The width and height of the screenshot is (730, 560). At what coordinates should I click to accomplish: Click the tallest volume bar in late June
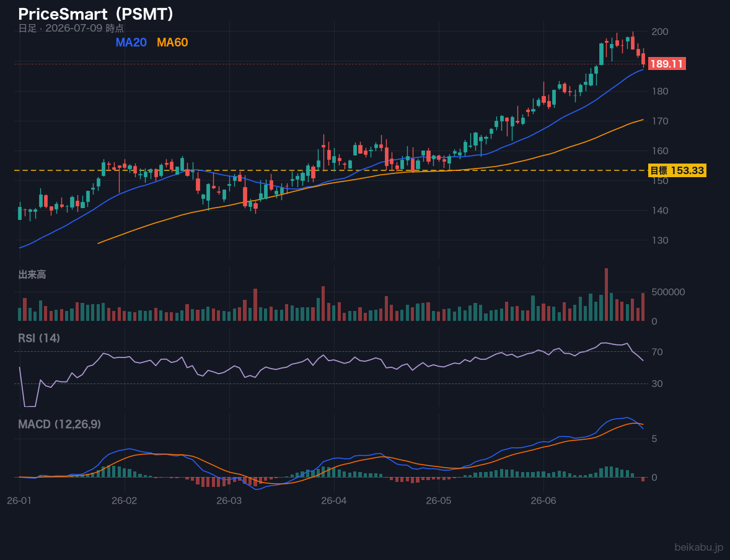pyautogui.click(x=606, y=295)
